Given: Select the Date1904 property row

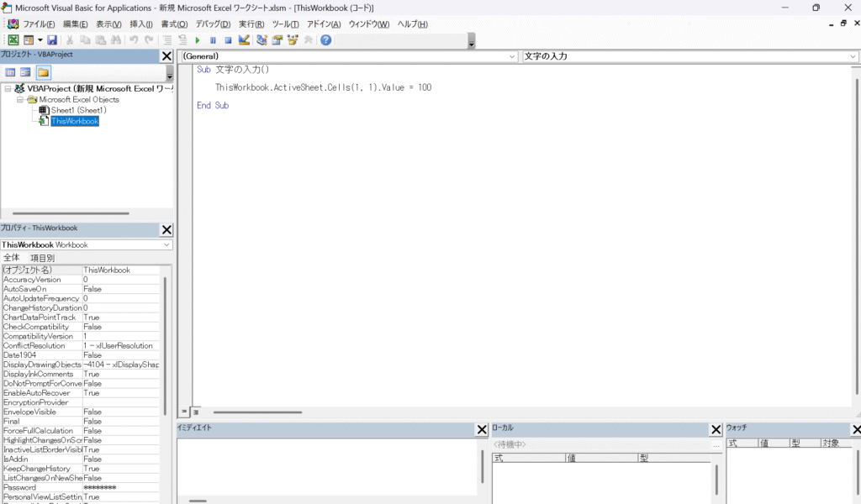Looking at the screenshot, I should (81, 354).
